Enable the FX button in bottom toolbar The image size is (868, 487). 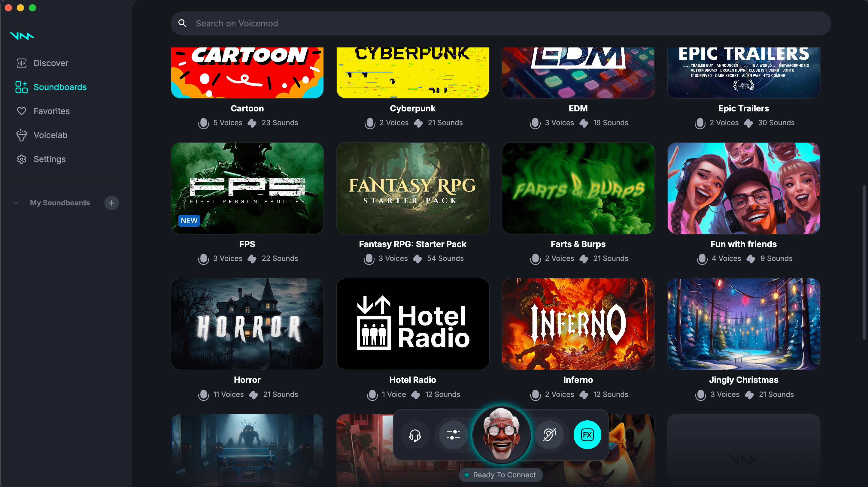click(587, 434)
